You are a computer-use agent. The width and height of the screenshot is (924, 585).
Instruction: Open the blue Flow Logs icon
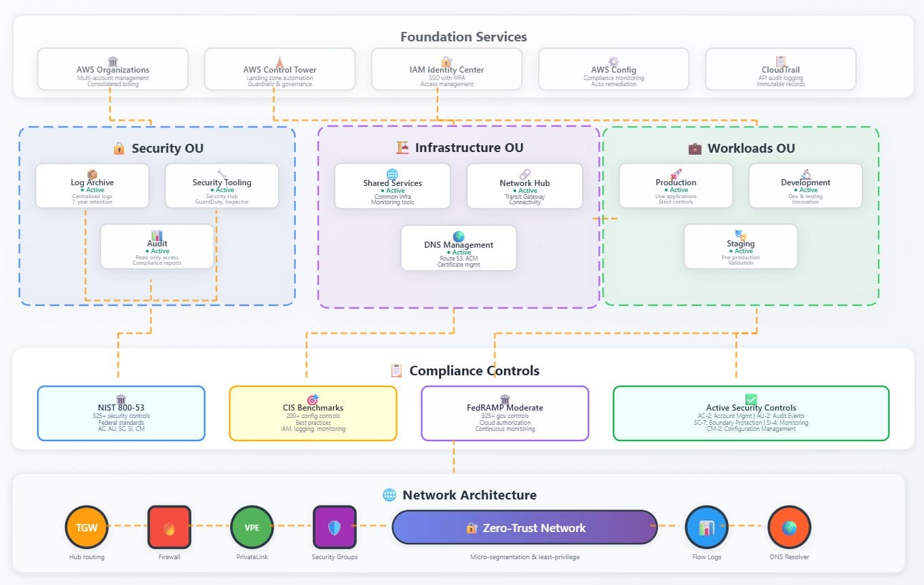point(706,527)
